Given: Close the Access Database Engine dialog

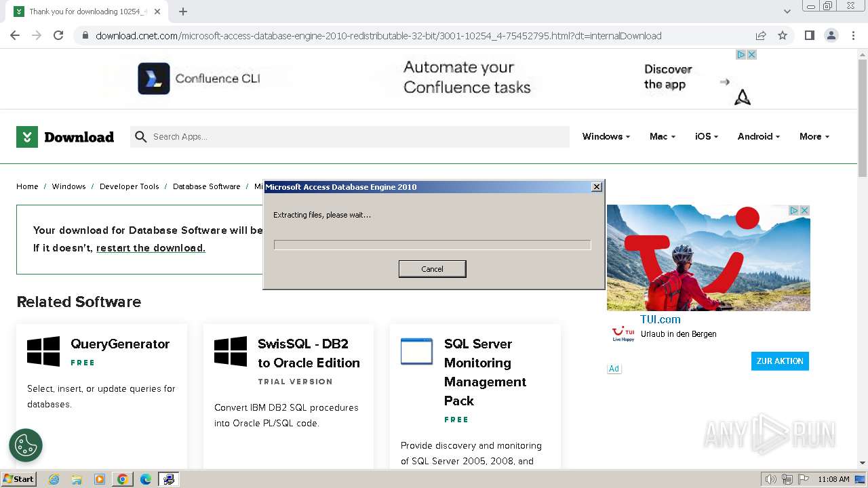Looking at the screenshot, I should coord(597,187).
